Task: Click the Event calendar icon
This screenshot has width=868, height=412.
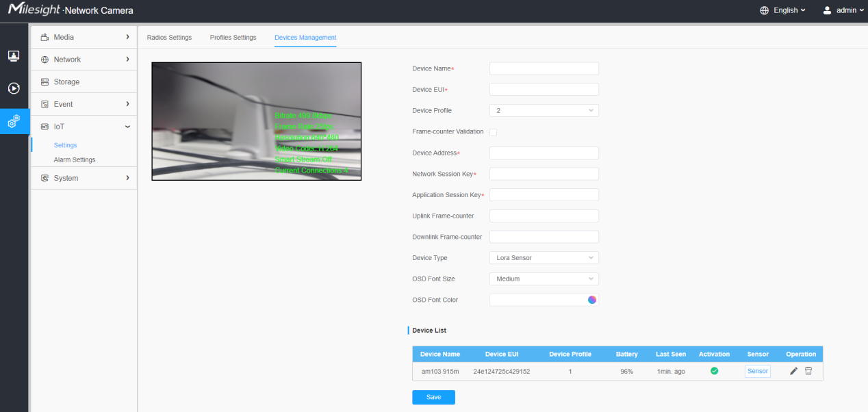Action: click(x=45, y=104)
